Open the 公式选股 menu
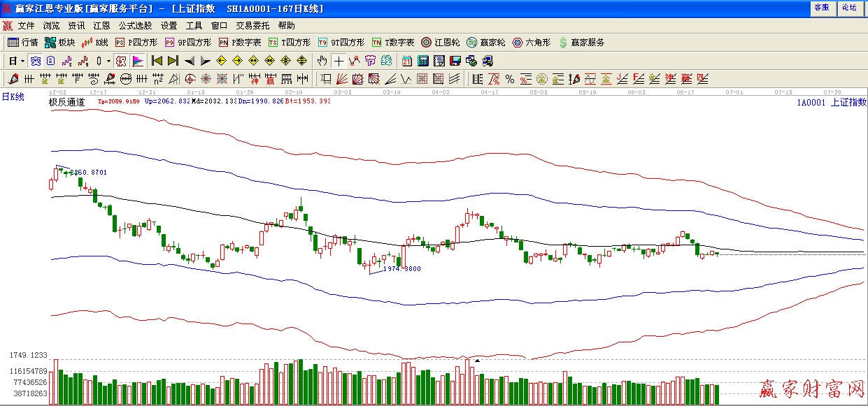 click(135, 25)
